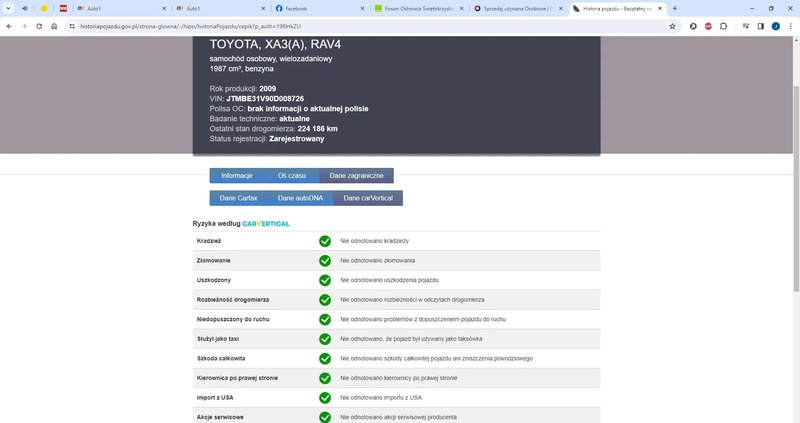Click the green check in Uszkodzony row
The width and height of the screenshot is (800, 423).
[x=325, y=280]
